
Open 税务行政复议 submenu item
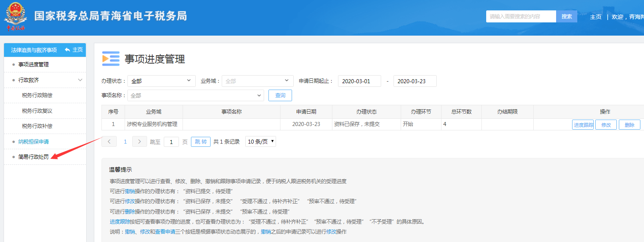tap(37, 111)
